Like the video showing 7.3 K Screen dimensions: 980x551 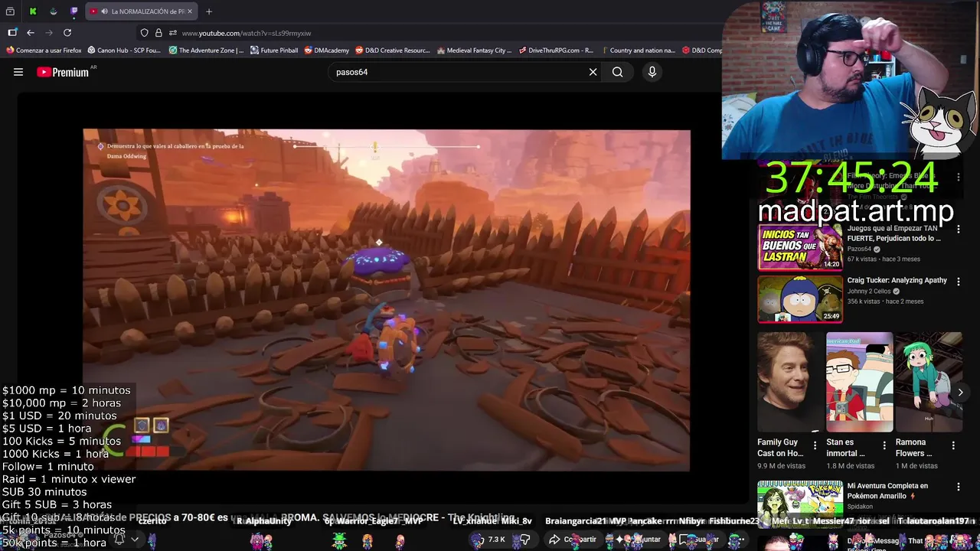(x=489, y=540)
